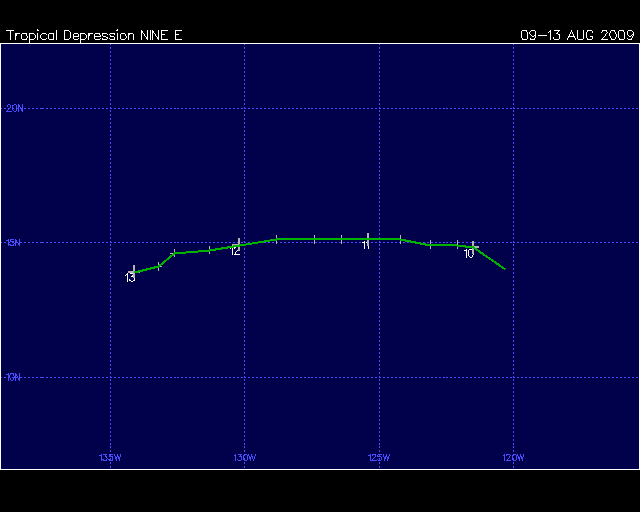The width and height of the screenshot is (640, 512).
Task: Select the day 13 track position marker
Action: [133, 271]
